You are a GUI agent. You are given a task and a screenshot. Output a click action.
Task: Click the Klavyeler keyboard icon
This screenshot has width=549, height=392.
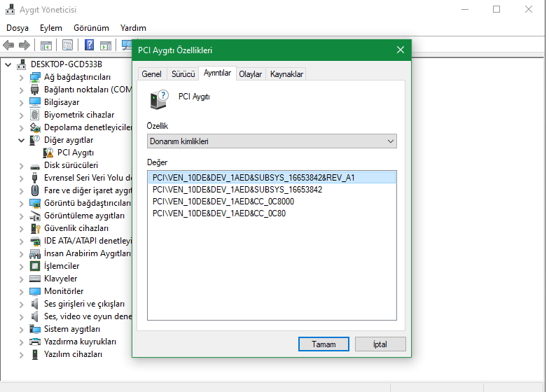[35, 279]
